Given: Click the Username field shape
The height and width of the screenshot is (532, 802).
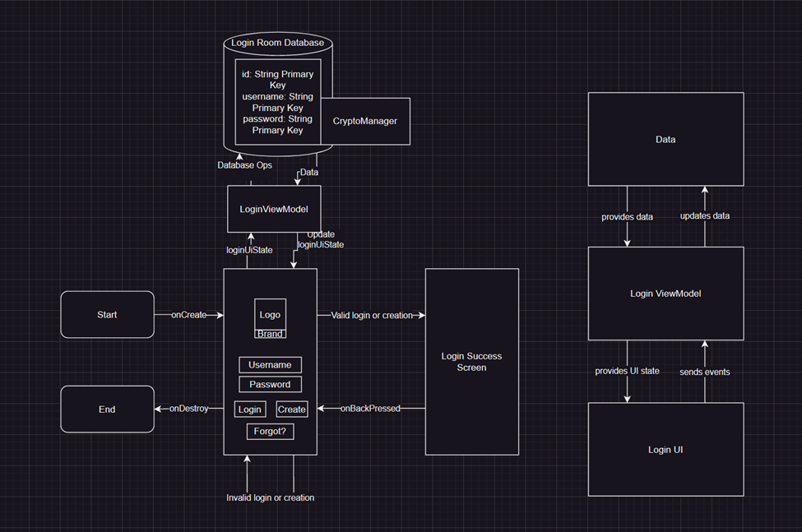Looking at the screenshot, I should (270, 364).
